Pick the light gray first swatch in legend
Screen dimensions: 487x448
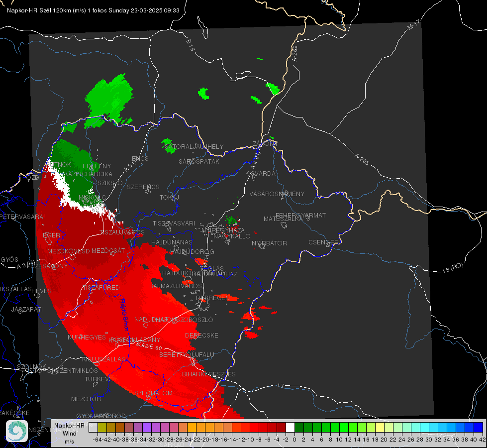pyautogui.click(x=93, y=428)
